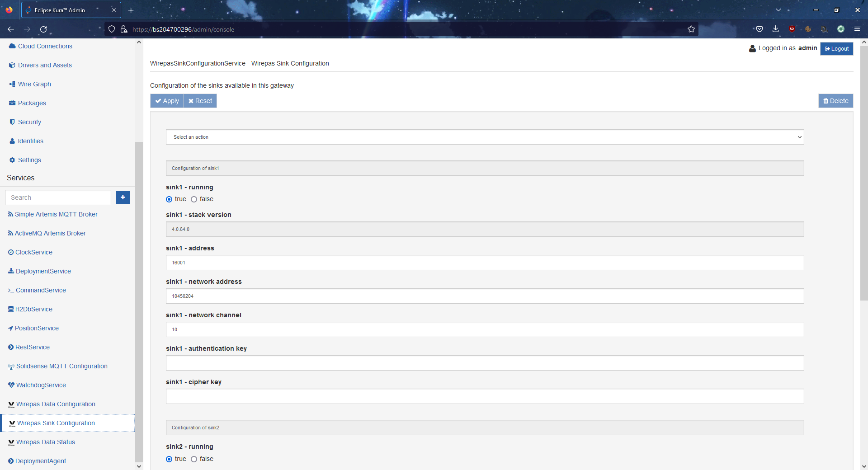The height and width of the screenshot is (470, 868).
Task: Click the Security shield icon
Action: (12, 122)
